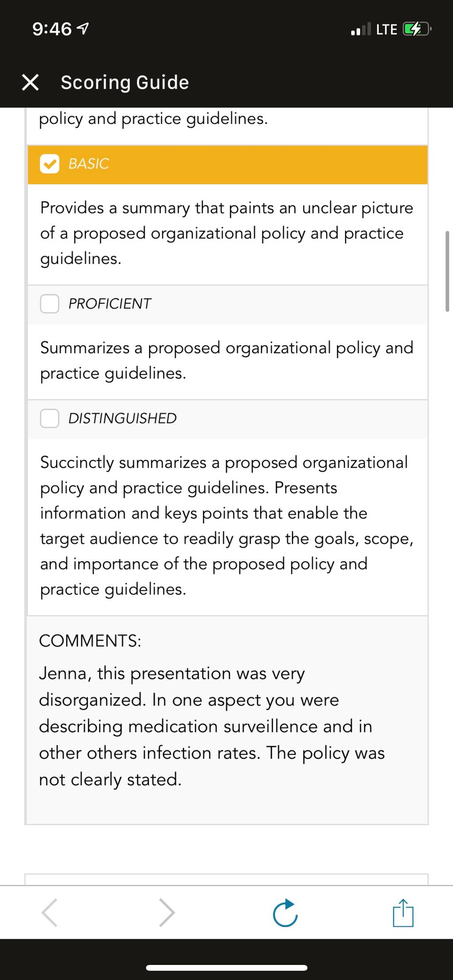Screen dimensions: 453x980
Task: Open the share sheet icon
Action: pyautogui.click(x=403, y=912)
